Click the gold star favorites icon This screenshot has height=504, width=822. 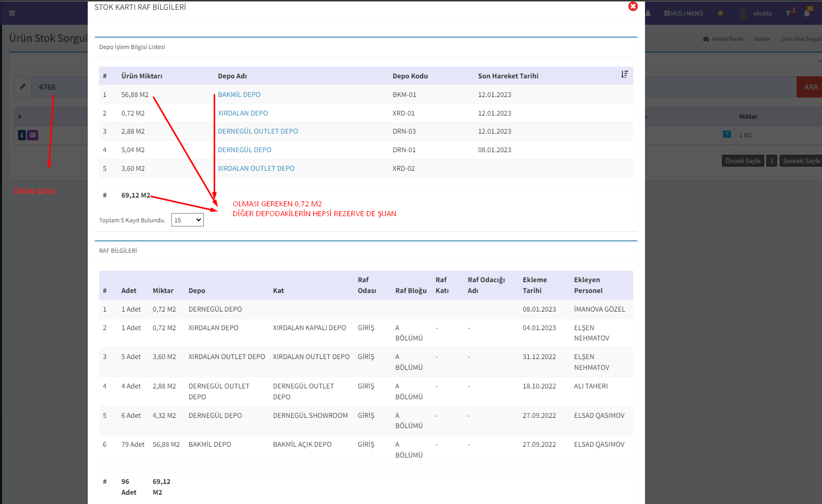tap(720, 13)
